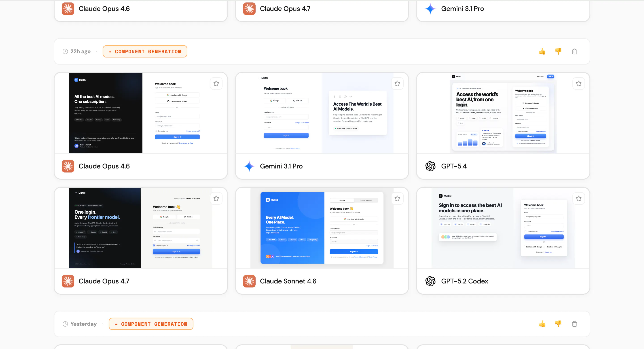This screenshot has width=644, height=349.
Task: Click 'Claude Opus 4.7' label above the 22h ago header
Action: pos(285,9)
